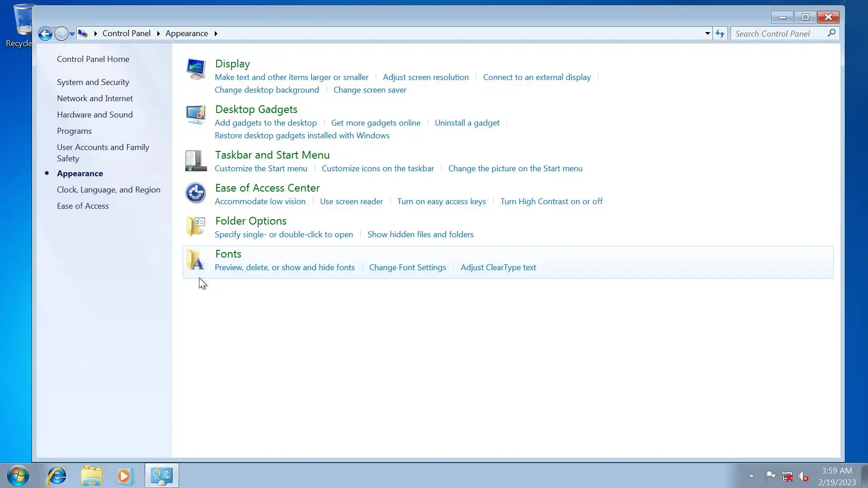
Task: Open the Desktop Gadgets icon
Action: [196, 115]
